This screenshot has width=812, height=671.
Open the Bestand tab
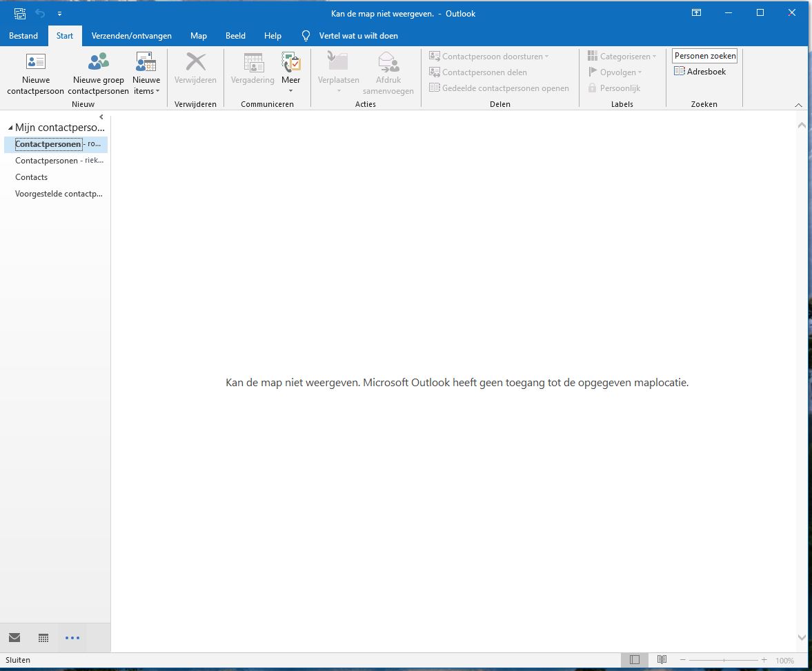(x=23, y=36)
